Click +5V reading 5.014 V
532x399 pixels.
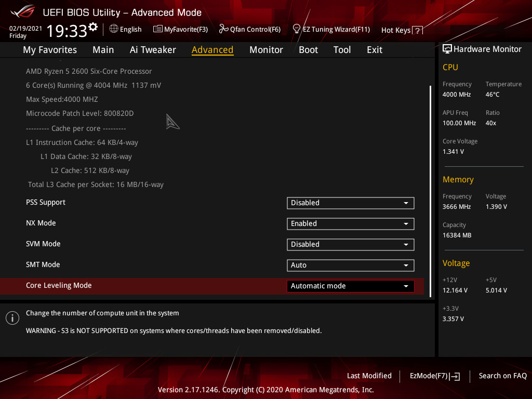[x=496, y=290]
